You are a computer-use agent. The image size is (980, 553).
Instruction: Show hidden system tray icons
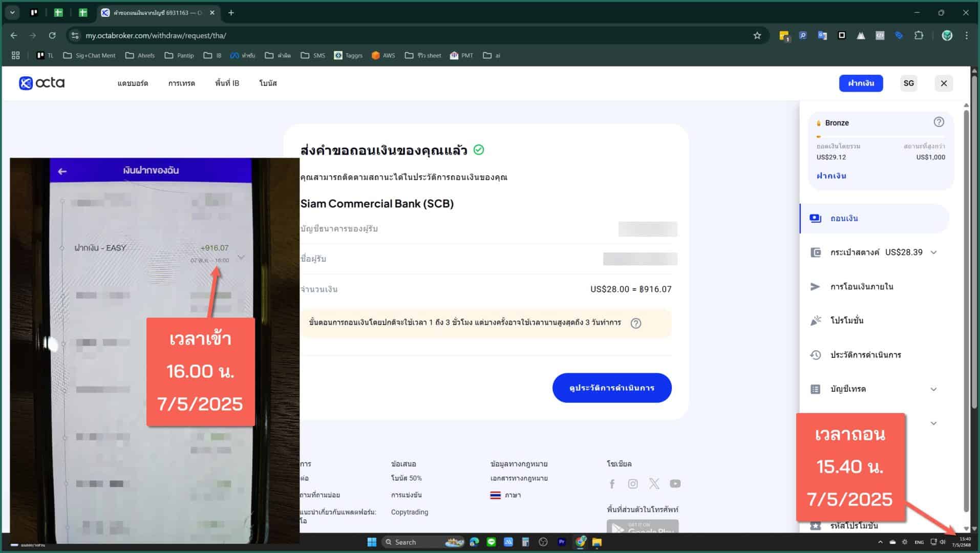[x=880, y=542]
